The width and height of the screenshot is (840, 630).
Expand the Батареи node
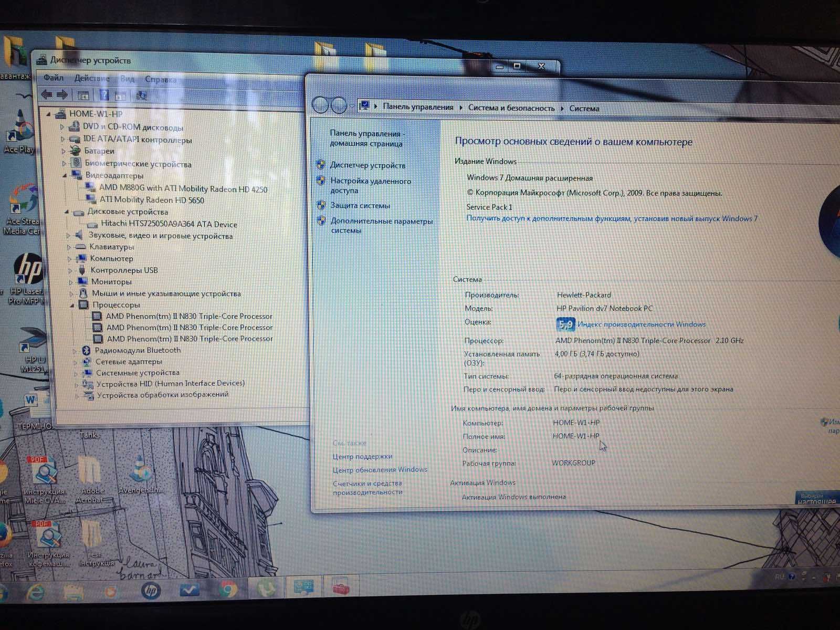click(x=64, y=151)
